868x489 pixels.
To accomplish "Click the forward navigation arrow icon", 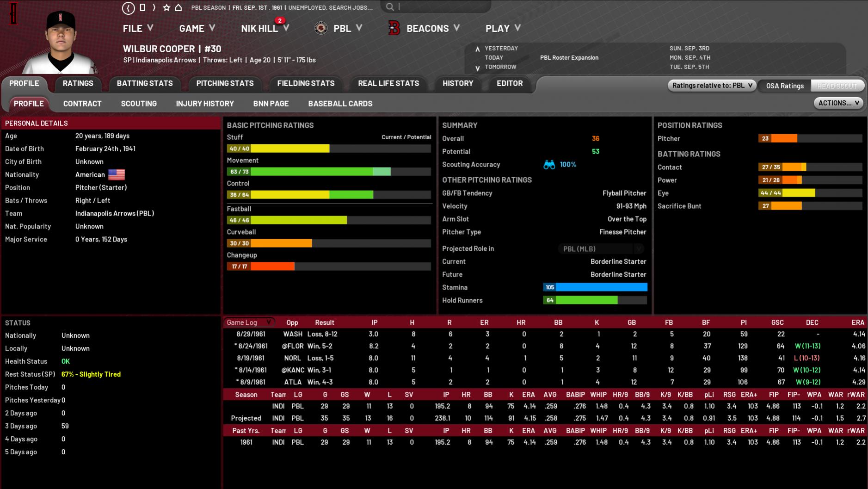I will pos(154,8).
